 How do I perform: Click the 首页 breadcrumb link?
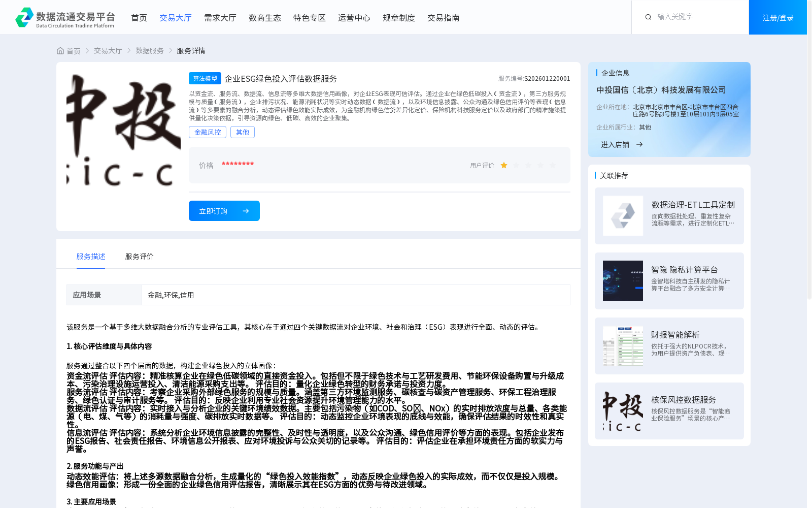[x=74, y=51]
